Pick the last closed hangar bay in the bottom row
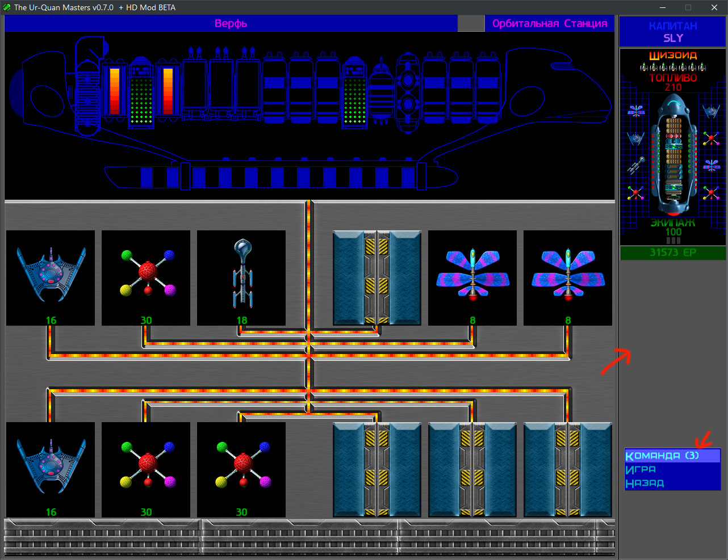Screen dimensions: 728x560 click(568, 469)
